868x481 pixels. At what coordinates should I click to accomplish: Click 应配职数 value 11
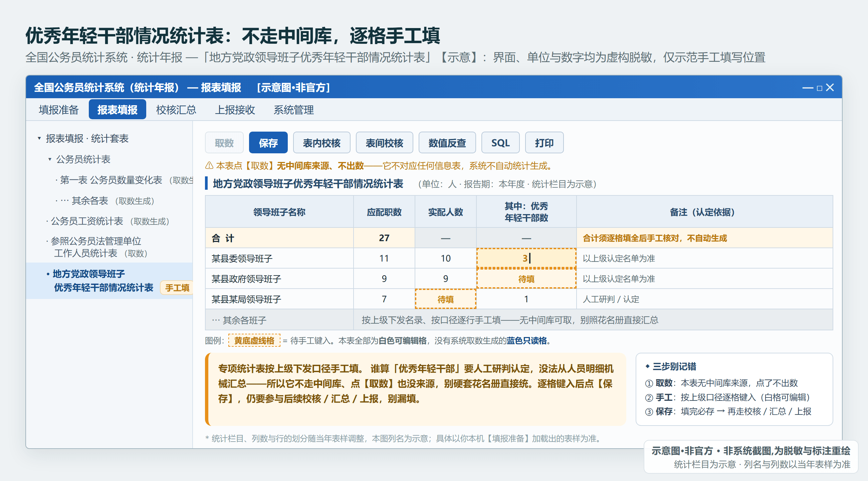point(384,258)
